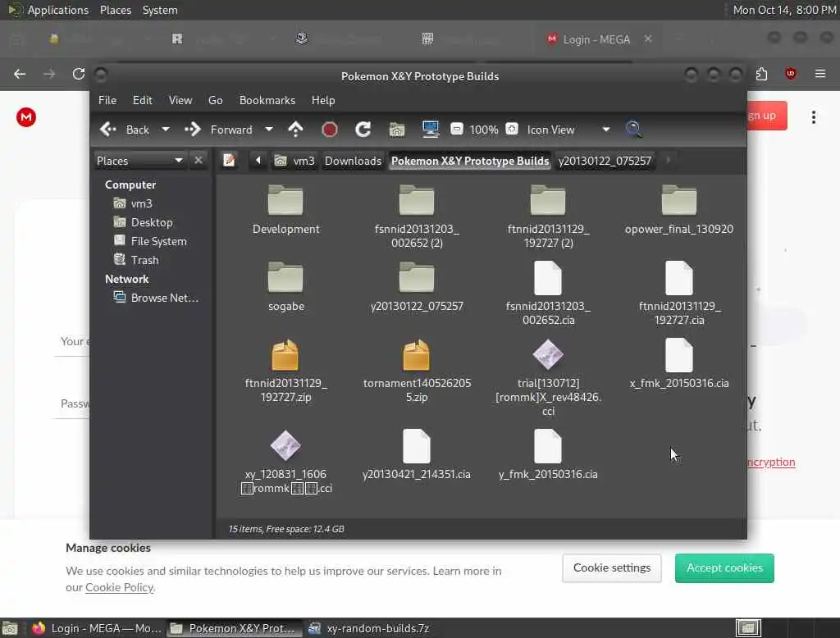Viewport: 840px width, 638px height.
Task: Select the ftnnid20131129_192727.zip archive
Action: coord(285,370)
